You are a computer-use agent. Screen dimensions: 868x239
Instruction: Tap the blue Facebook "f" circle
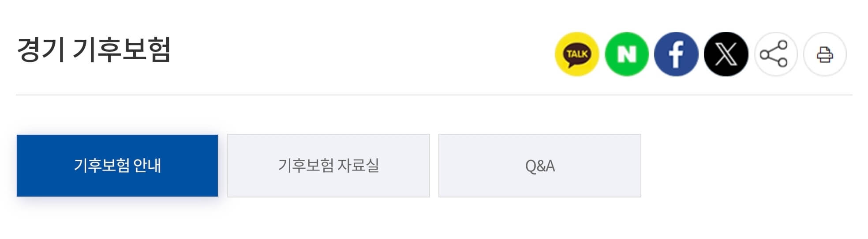tap(676, 54)
